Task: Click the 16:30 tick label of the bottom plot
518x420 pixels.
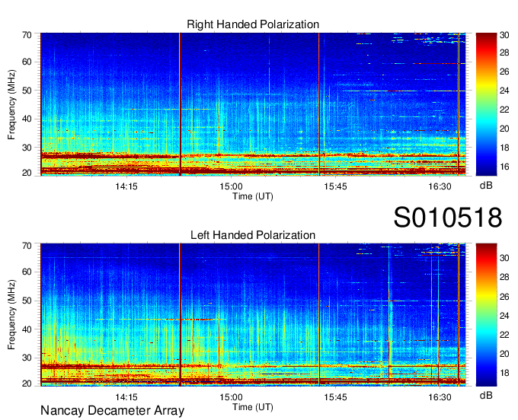Action: pos(440,397)
